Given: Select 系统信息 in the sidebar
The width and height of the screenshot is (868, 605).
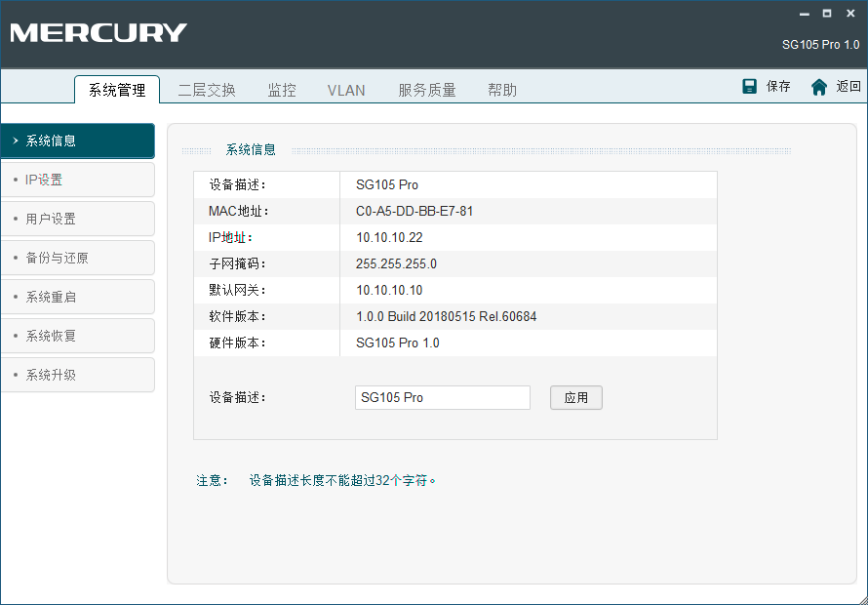Looking at the screenshot, I should click(77, 141).
